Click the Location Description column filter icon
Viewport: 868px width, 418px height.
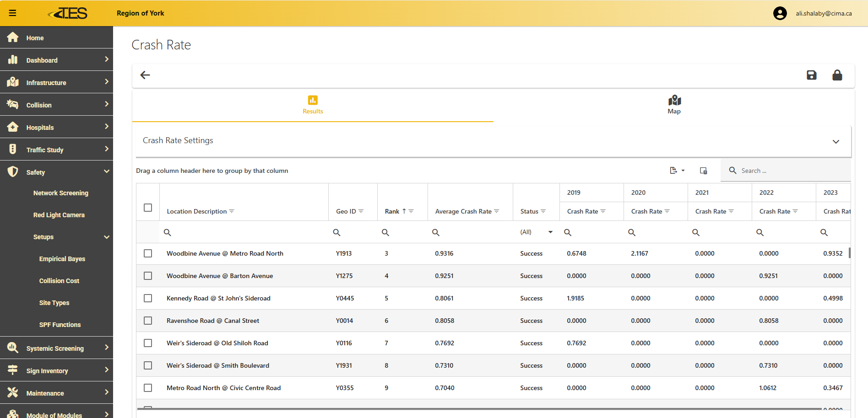tap(232, 211)
